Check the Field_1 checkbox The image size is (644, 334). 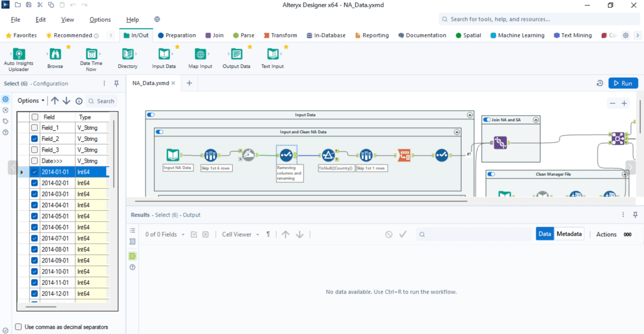tap(35, 128)
